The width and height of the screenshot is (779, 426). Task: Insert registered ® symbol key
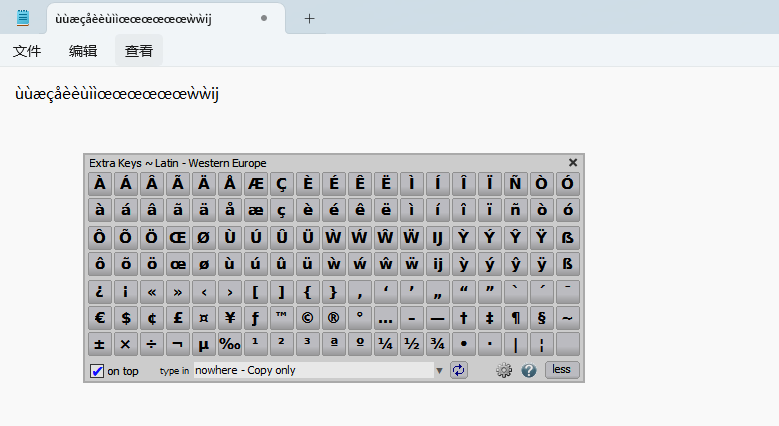pyautogui.click(x=333, y=318)
